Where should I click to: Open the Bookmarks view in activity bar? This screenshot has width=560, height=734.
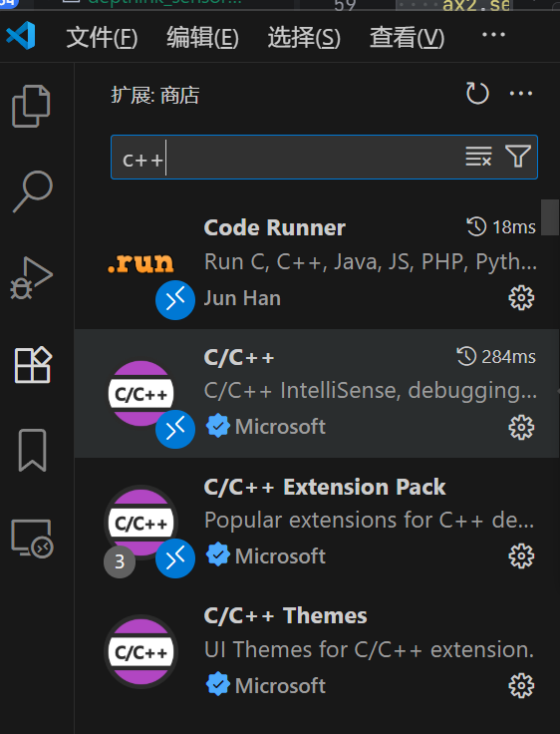click(x=32, y=450)
